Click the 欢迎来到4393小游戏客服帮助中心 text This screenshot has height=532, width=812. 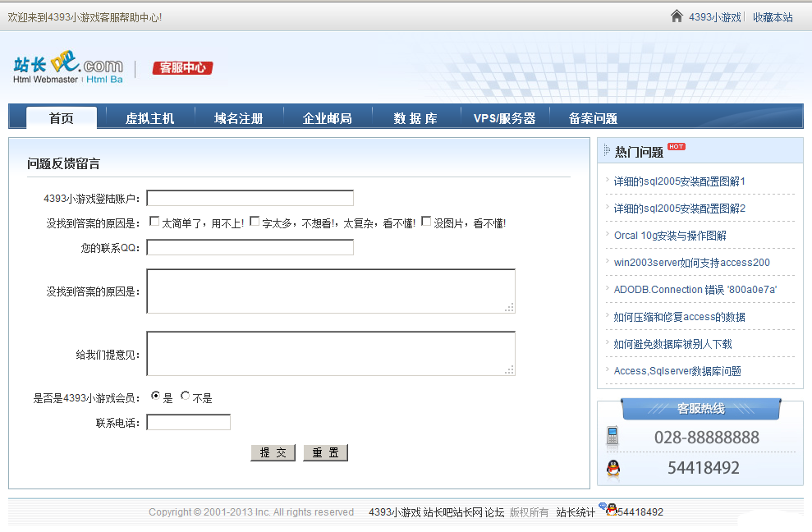[85, 17]
